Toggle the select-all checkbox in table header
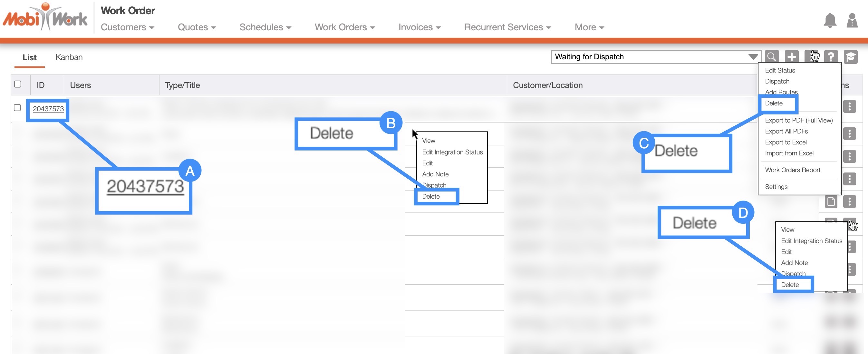This screenshot has height=354, width=868. 18,84
